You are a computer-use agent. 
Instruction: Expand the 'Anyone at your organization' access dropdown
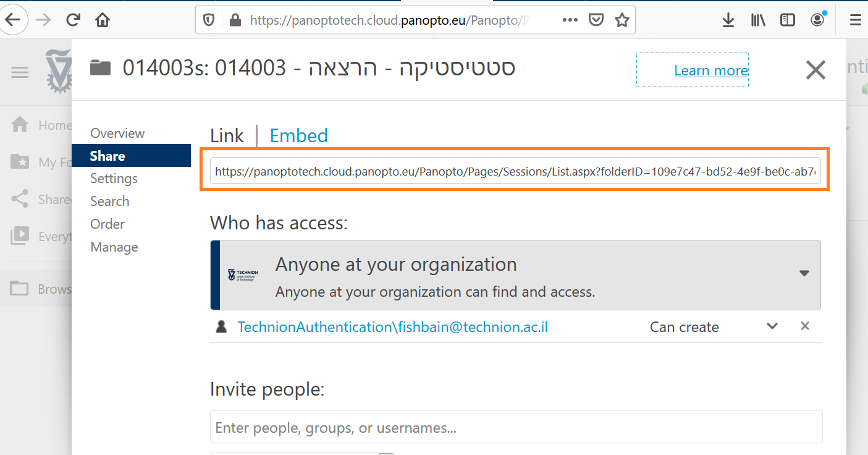(804, 273)
